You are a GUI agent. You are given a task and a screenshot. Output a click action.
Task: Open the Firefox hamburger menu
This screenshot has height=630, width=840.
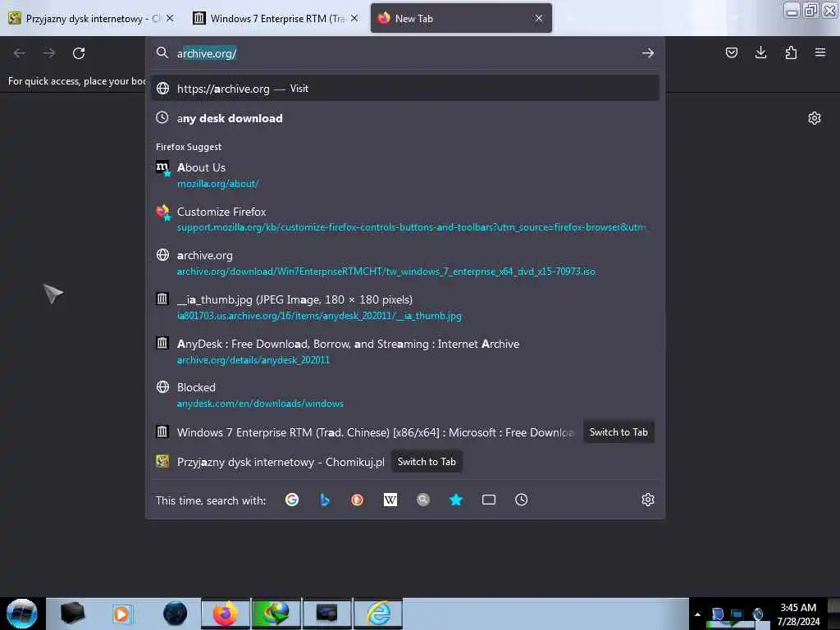coord(820,52)
